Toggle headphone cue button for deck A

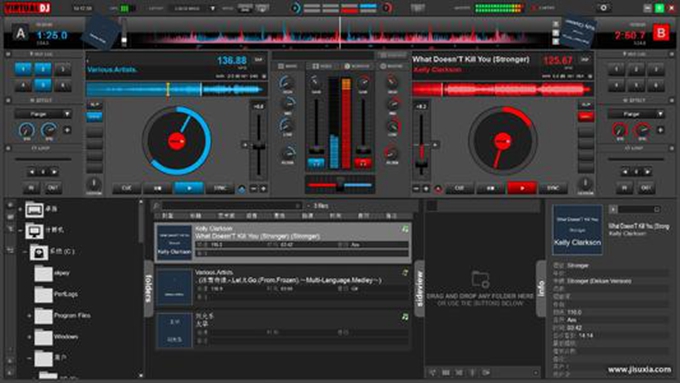(x=316, y=163)
